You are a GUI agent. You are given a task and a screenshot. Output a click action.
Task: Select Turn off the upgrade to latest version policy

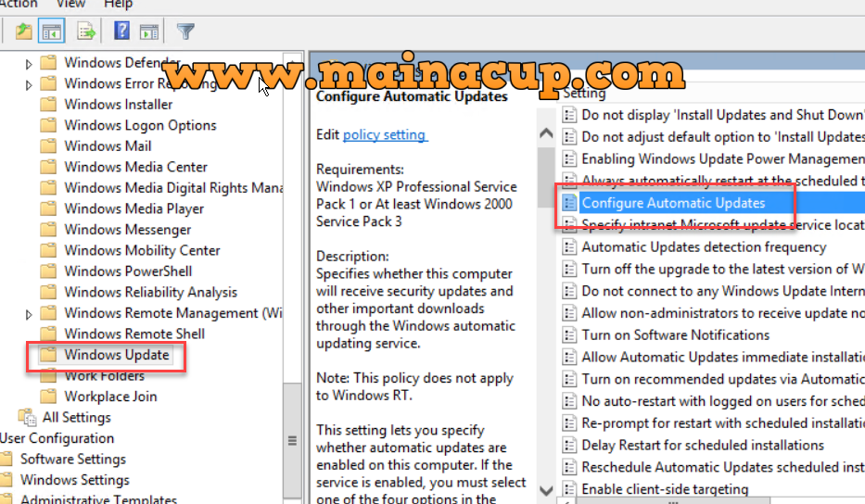tap(722, 269)
